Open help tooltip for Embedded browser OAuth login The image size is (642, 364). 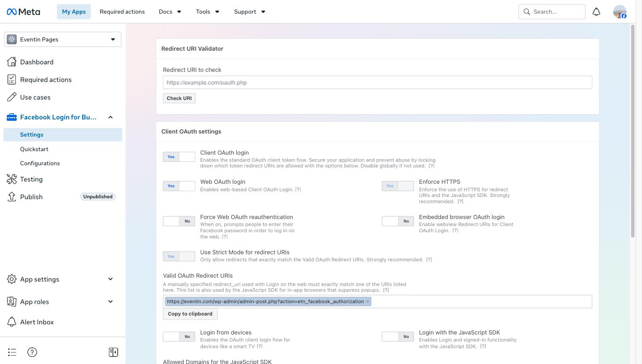point(455,230)
